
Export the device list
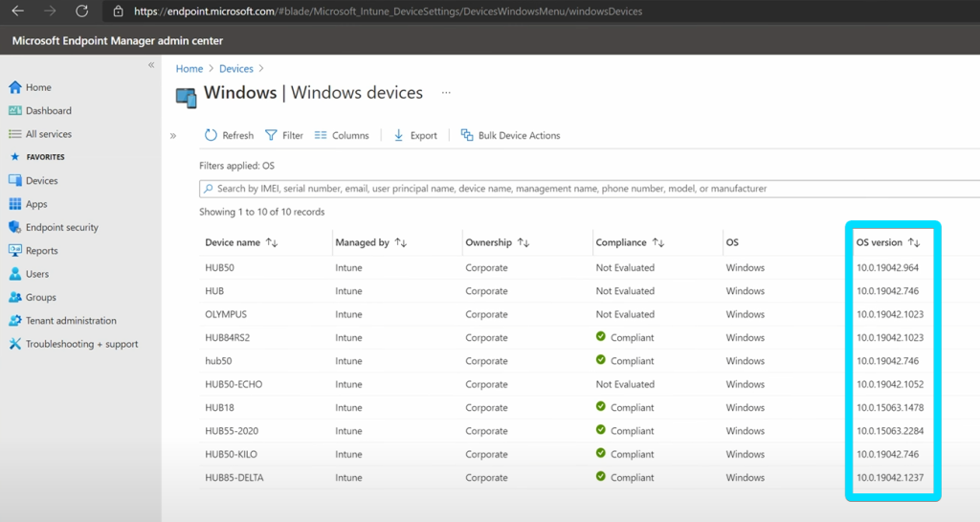click(415, 135)
